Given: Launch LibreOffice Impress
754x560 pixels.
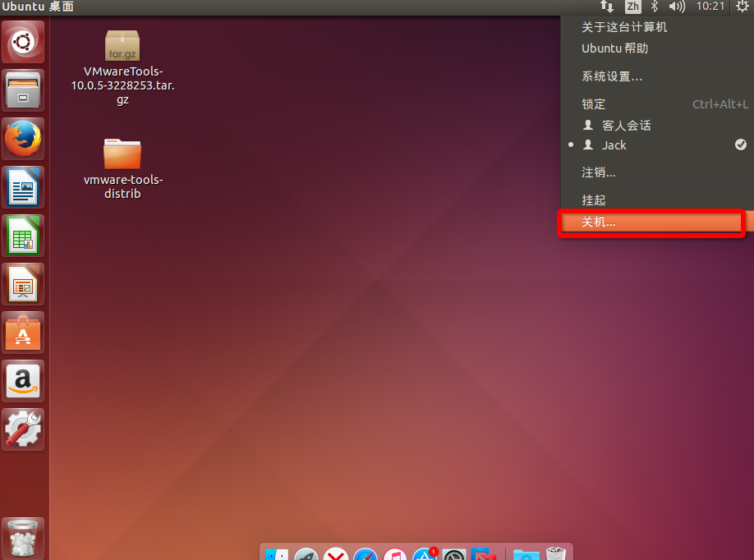Looking at the screenshot, I should (x=23, y=284).
